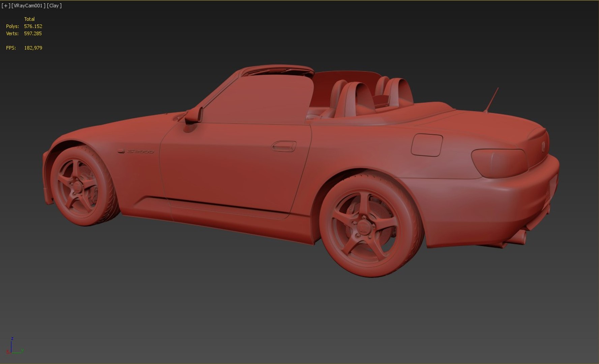Viewport: 599px width, 364px height.
Task: Open the Clay shading viewport menu
Action: [54, 6]
